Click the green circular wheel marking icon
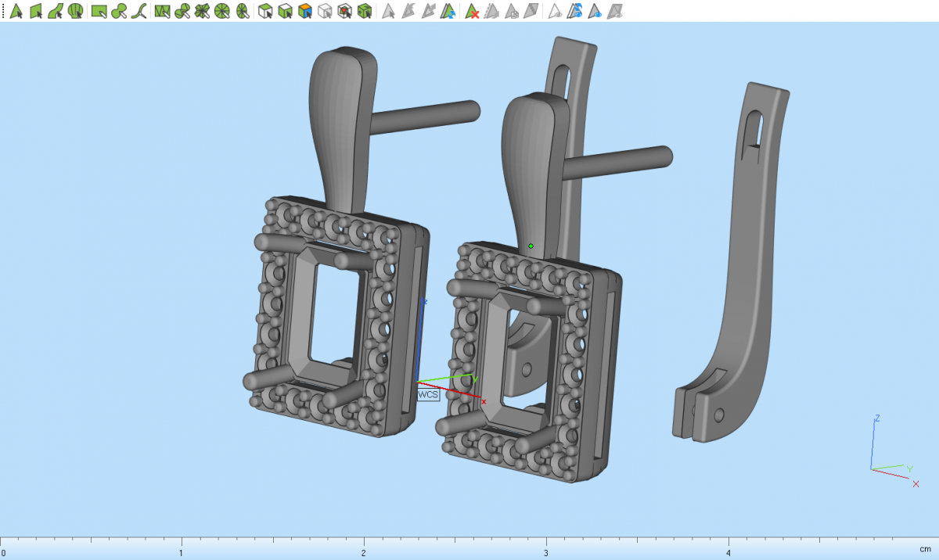Image resolution: width=939 pixels, height=560 pixels. (222, 11)
